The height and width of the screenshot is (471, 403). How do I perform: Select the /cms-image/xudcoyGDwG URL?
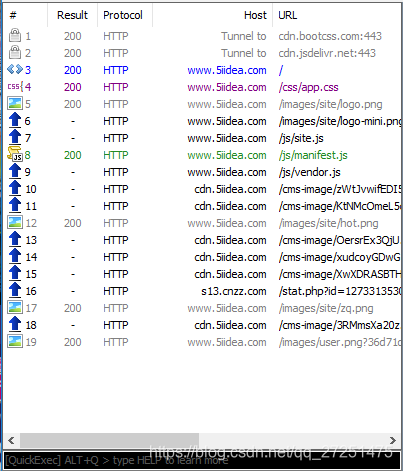pos(340,257)
